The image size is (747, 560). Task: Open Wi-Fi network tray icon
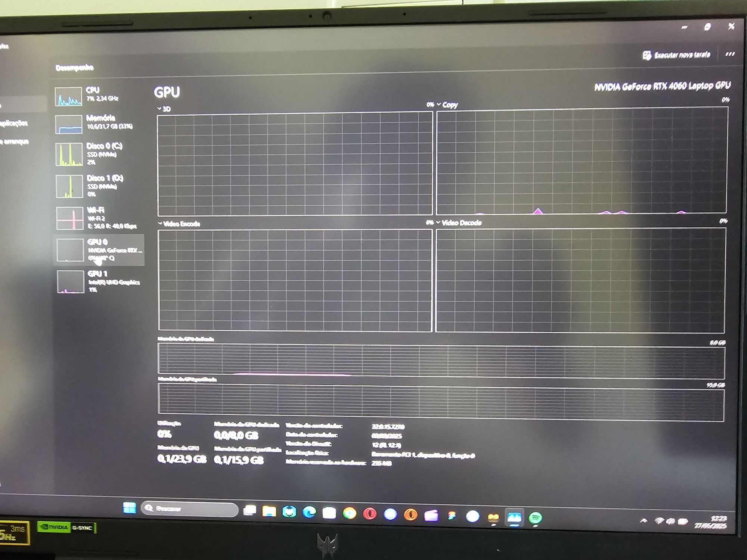coord(659,521)
